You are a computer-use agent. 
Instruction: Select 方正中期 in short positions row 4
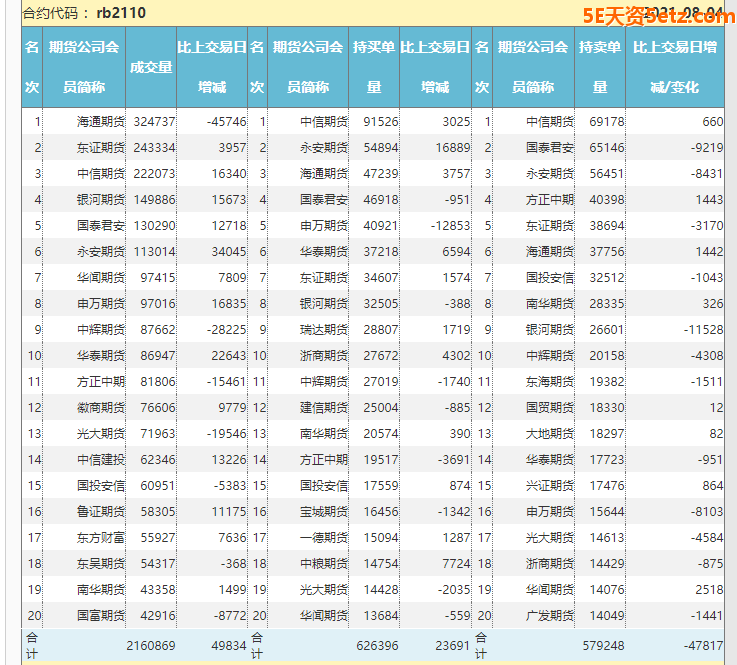[x=549, y=200]
